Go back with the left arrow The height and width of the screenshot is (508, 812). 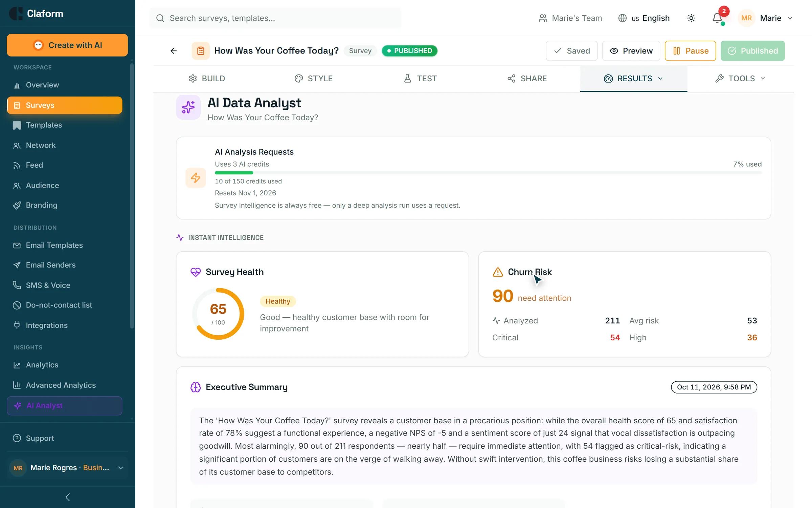[x=174, y=51]
